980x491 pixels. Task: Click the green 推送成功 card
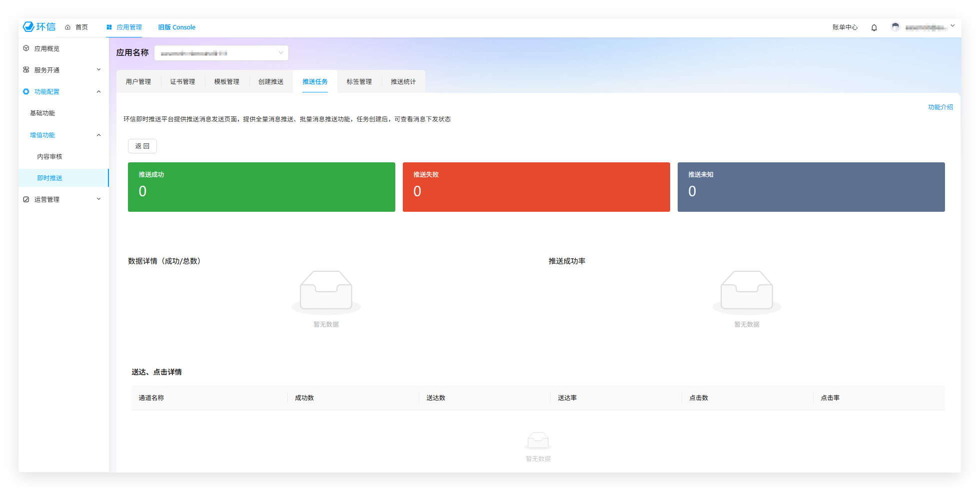pos(261,187)
